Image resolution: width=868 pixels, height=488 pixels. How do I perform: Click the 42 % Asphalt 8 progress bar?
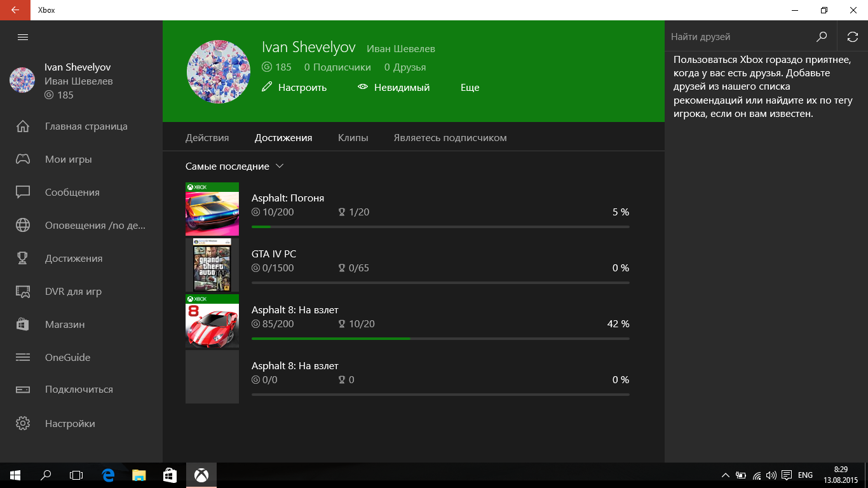point(440,338)
